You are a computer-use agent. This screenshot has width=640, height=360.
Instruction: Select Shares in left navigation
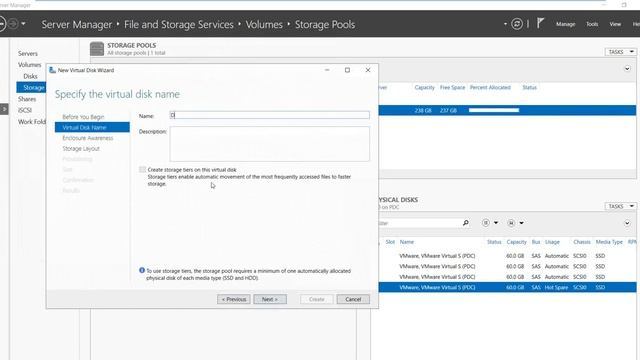(27, 99)
